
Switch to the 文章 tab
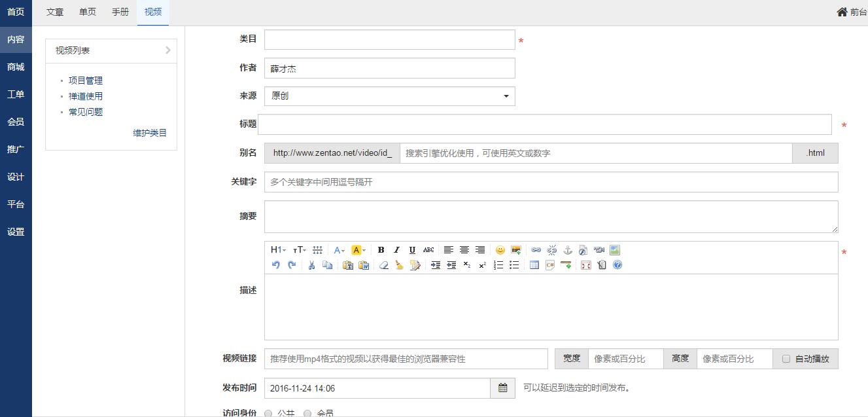click(55, 12)
